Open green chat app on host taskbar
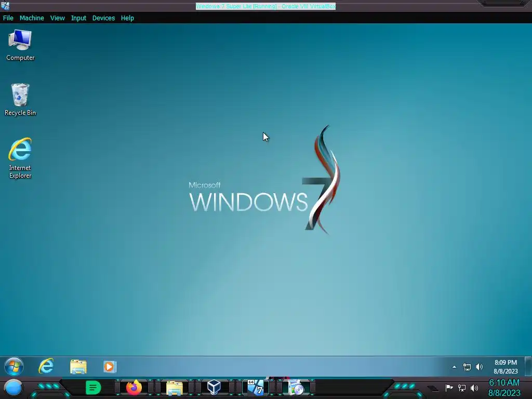Screen dimensions: 532x399 click(x=93, y=388)
